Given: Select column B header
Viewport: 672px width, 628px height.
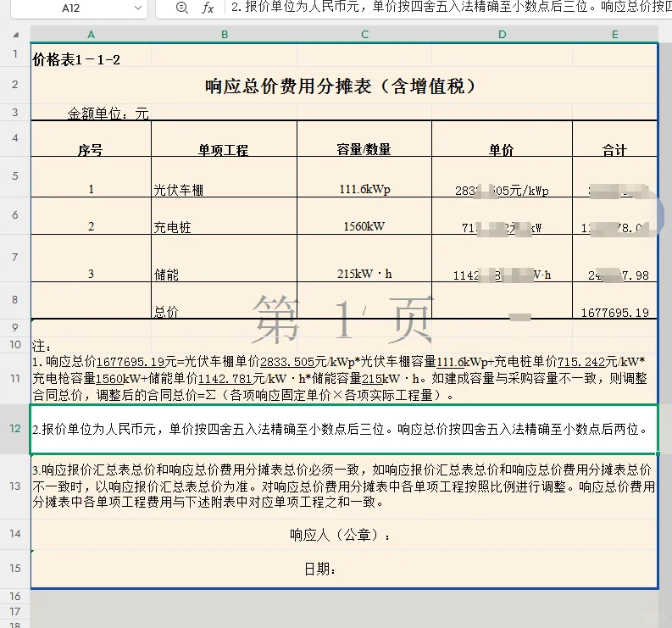Looking at the screenshot, I should click(x=225, y=35).
